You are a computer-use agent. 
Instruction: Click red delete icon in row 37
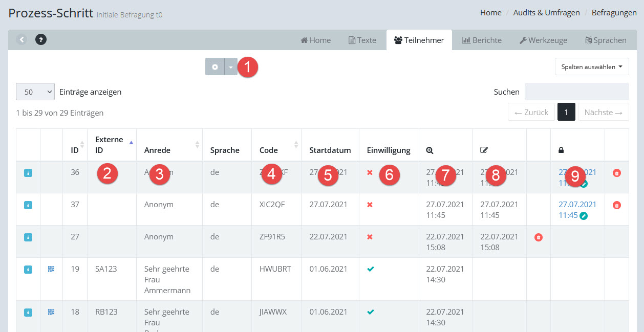[x=617, y=205]
